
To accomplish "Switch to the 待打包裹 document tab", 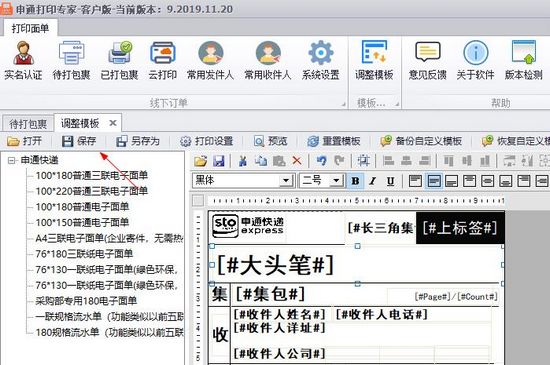I will 28,123.
